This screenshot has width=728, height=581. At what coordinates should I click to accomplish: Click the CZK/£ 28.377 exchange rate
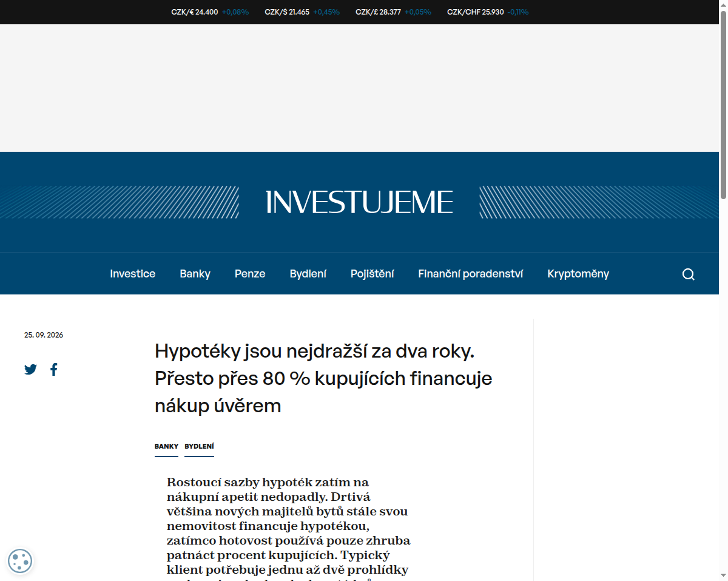pos(378,12)
